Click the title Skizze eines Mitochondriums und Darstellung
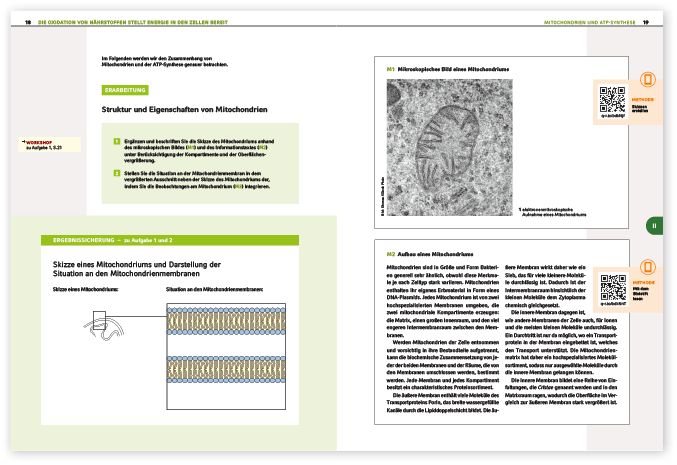Viewport: 677px width, 465px height. click(137, 269)
